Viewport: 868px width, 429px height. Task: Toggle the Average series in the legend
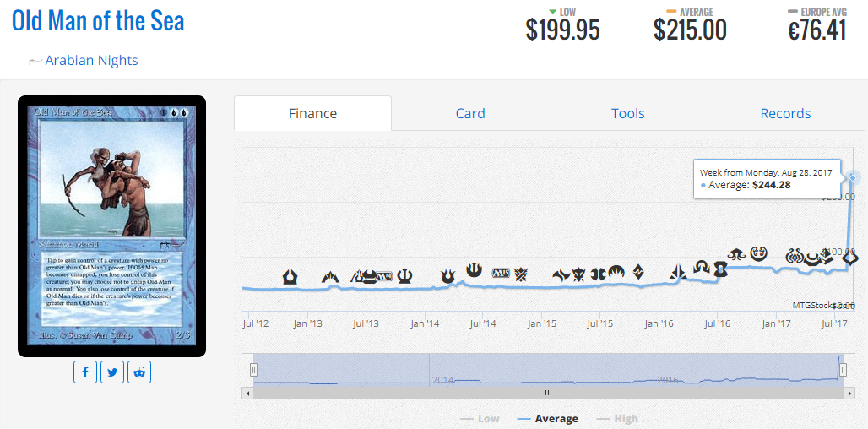(548, 419)
